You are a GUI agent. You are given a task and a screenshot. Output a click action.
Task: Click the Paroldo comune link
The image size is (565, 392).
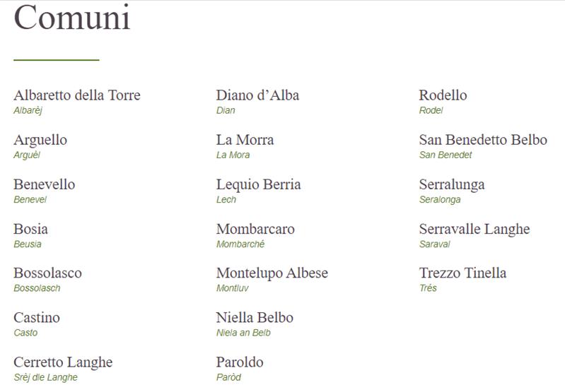point(240,362)
